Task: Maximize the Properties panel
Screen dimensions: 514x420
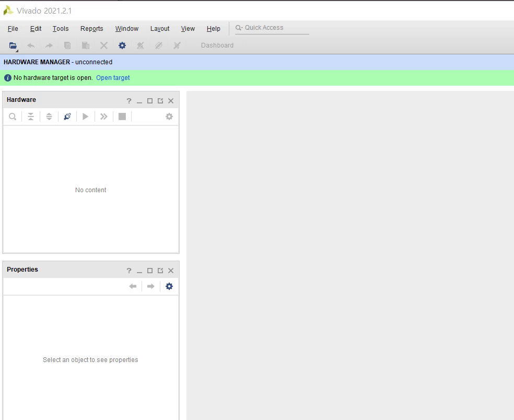Action: tap(150, 271)
